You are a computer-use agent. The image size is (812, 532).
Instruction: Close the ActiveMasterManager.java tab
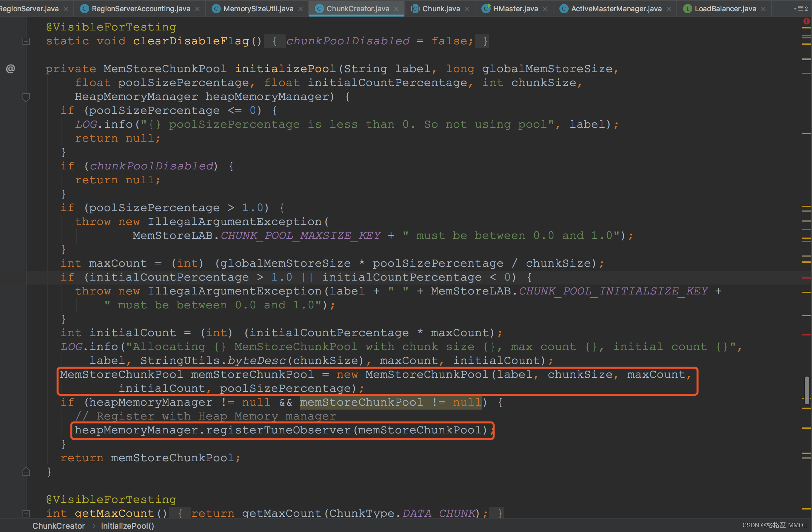669,9
